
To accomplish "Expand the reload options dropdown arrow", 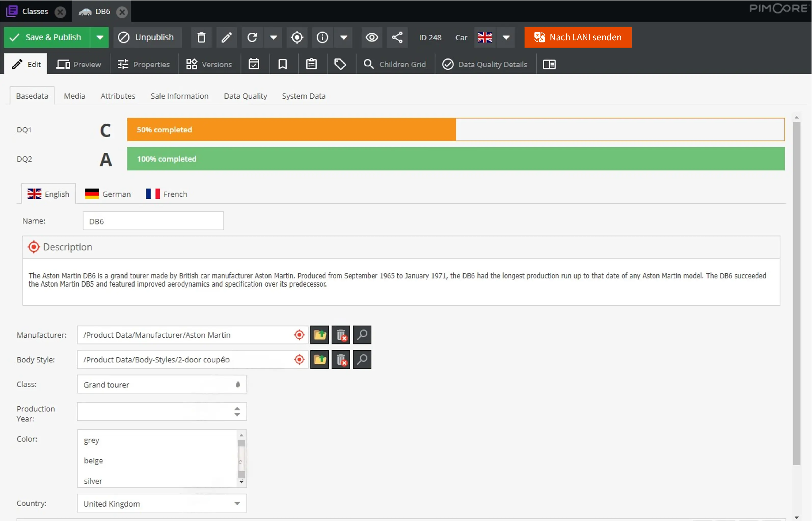I will click(273, 37).
